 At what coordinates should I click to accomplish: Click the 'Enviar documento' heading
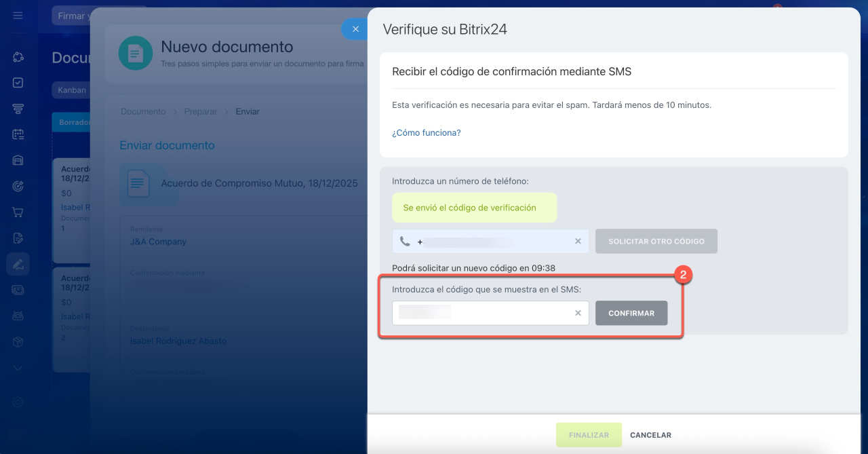[167, 145]
